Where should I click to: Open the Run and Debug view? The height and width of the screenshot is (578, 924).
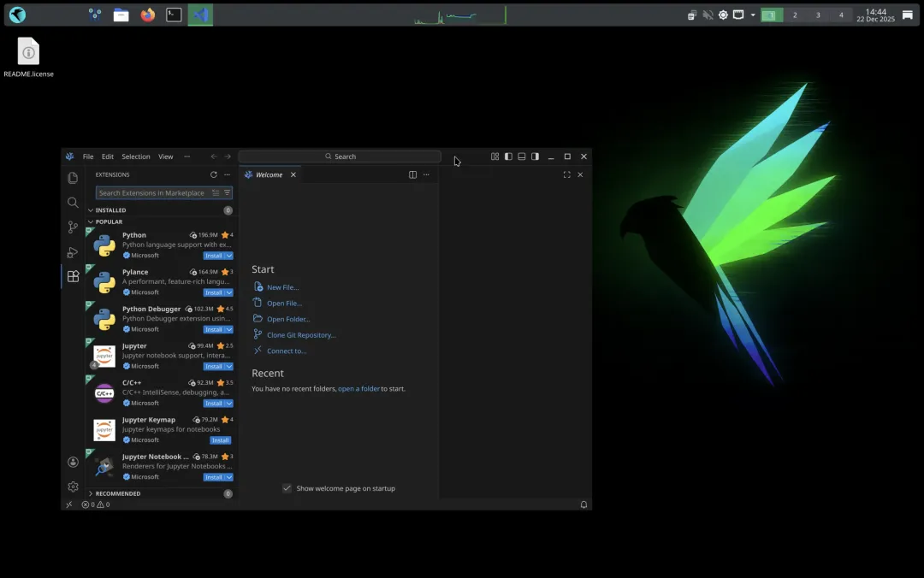pyautogui.click(x=73, y=252)
